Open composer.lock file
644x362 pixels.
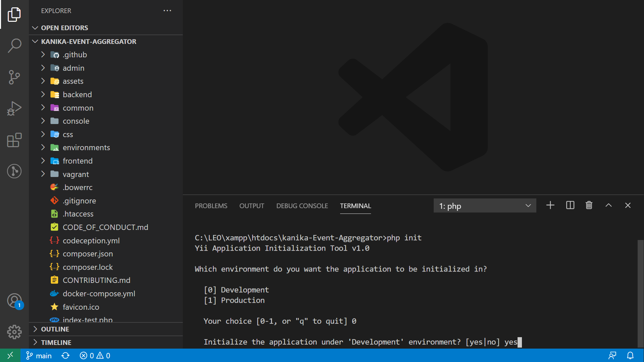tap(106, 267)
